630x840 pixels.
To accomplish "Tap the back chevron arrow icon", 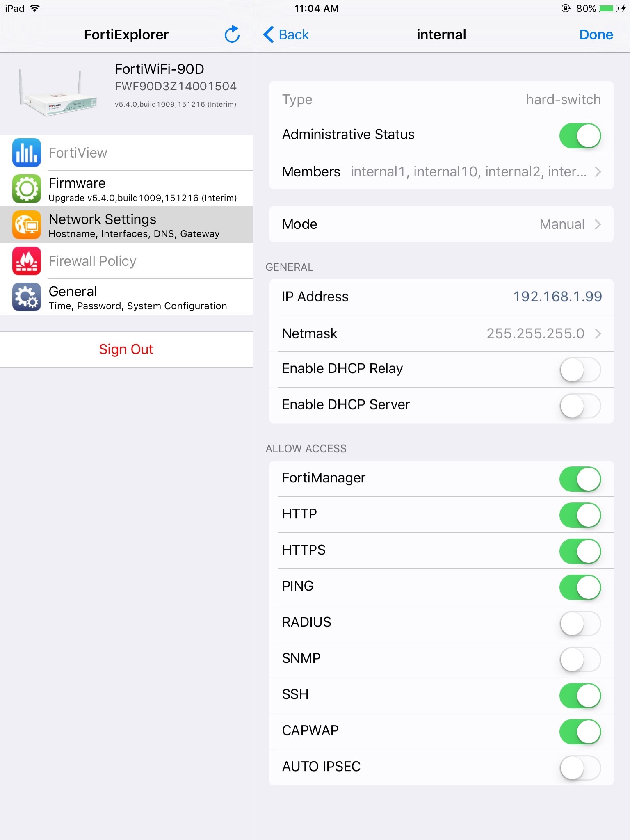I will (x=269, y=34).
